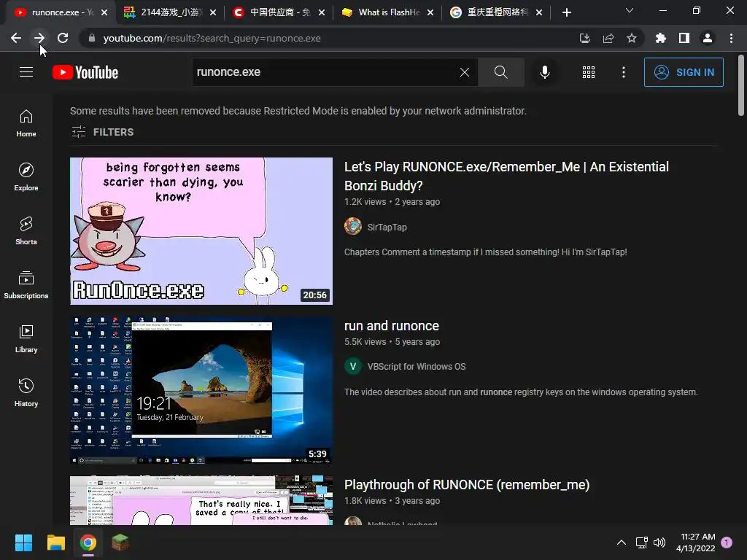Screen dimensions: 747x560
Task: Bookmark this page with the star icon
Action: click(x=632, y=38)
